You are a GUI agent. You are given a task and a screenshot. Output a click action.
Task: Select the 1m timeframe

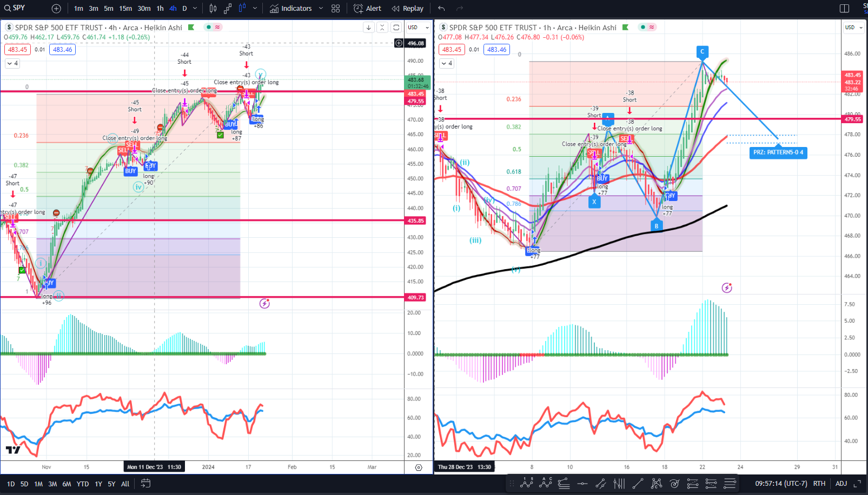pos(78,9)
